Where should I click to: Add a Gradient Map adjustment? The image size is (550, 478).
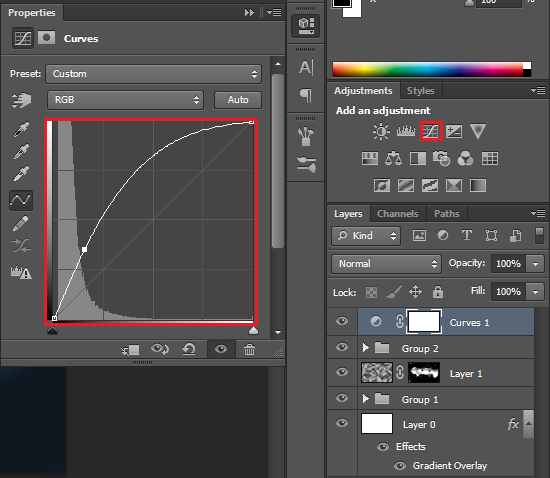click(478, 186)
